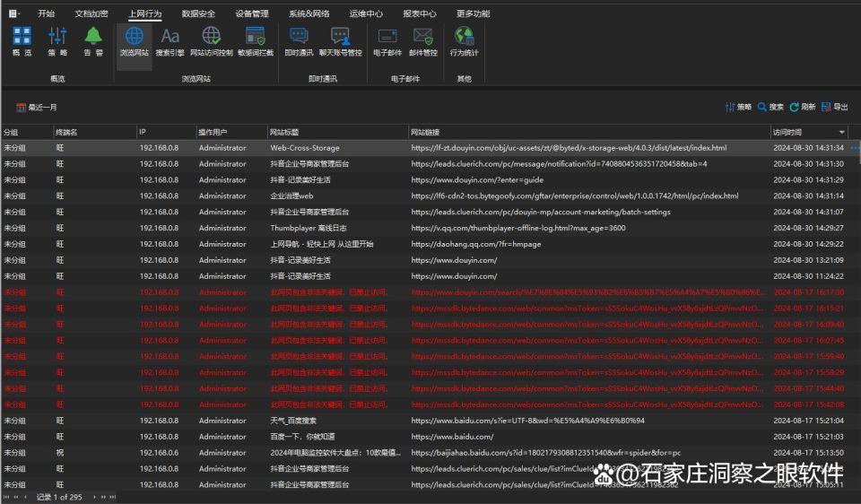Open the 访问时间 column sort arrow
Image resolution: width=861 pixels, height=504 pixels.
click(841, 133)
